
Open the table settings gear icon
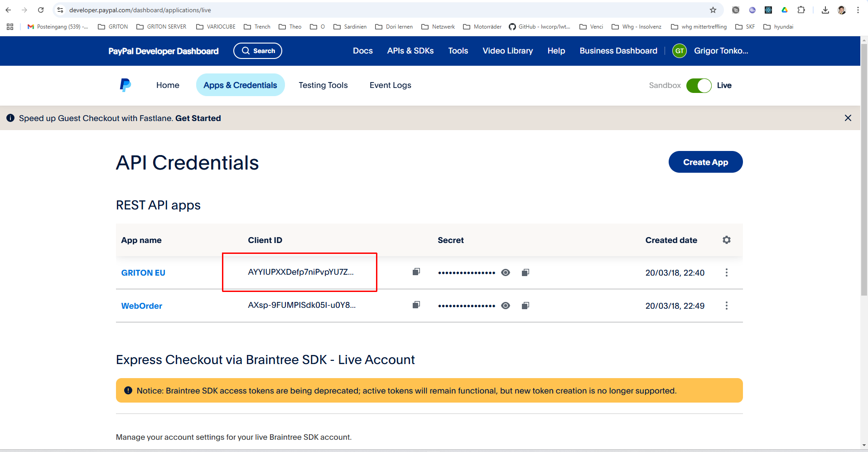(x=727, y=240)
